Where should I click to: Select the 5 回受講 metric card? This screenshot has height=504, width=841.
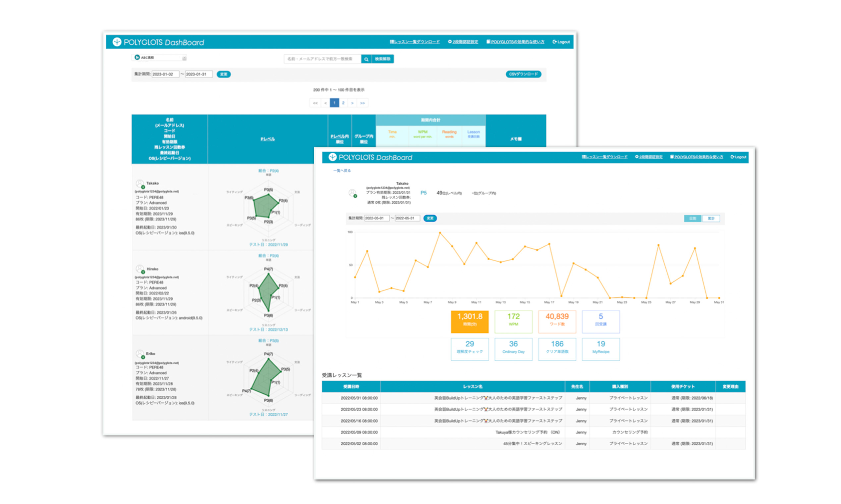(x=601, y=322)
